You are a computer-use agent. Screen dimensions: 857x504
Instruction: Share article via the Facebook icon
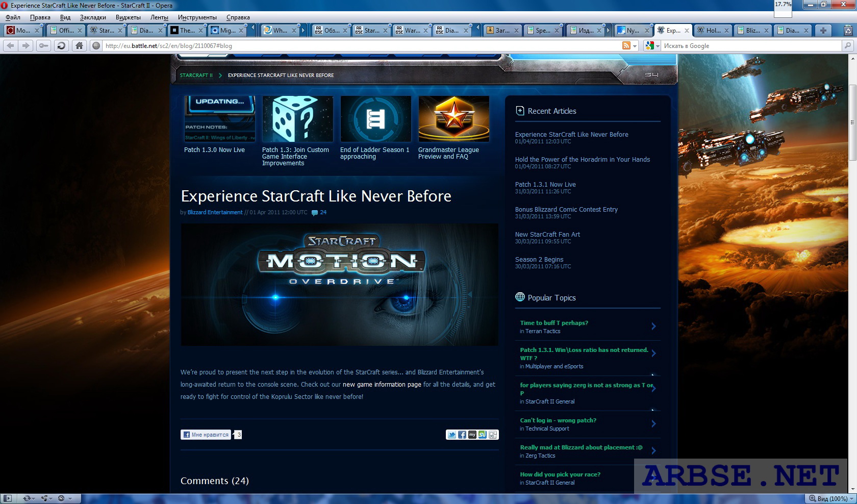(462, 435)
